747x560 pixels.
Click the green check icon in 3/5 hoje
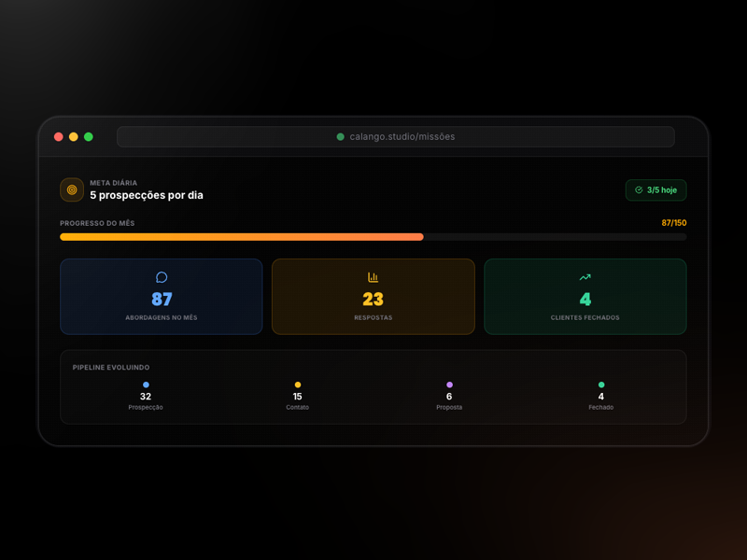click(x=639, y=190)
